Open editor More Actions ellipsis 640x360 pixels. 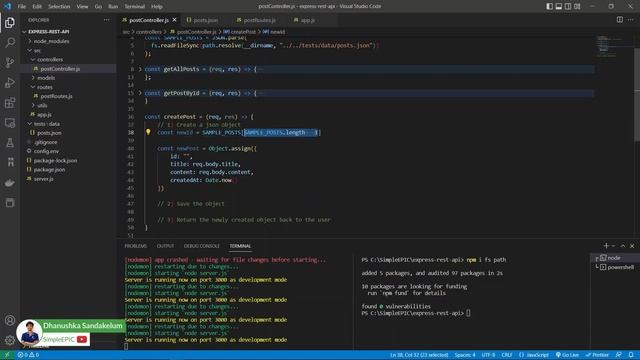pyautogui.click(x=631, y=20)
